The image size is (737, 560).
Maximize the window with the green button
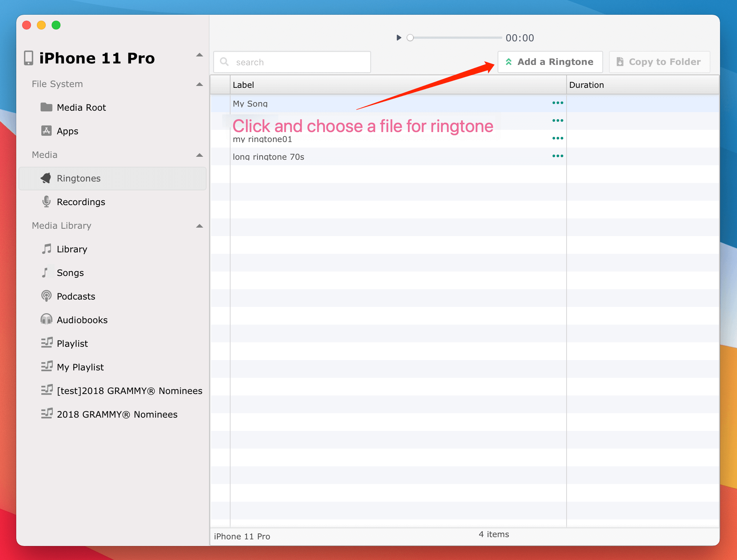(x=56, y=25)
